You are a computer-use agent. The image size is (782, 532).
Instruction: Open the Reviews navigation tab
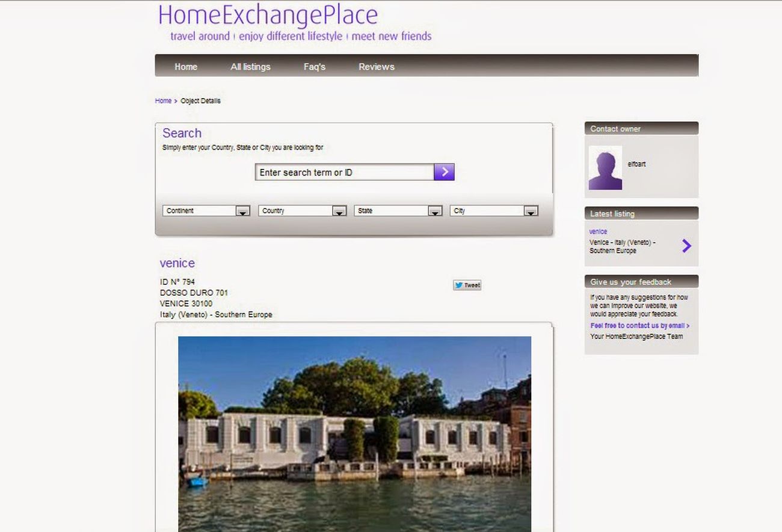click(x=377, y=67)
